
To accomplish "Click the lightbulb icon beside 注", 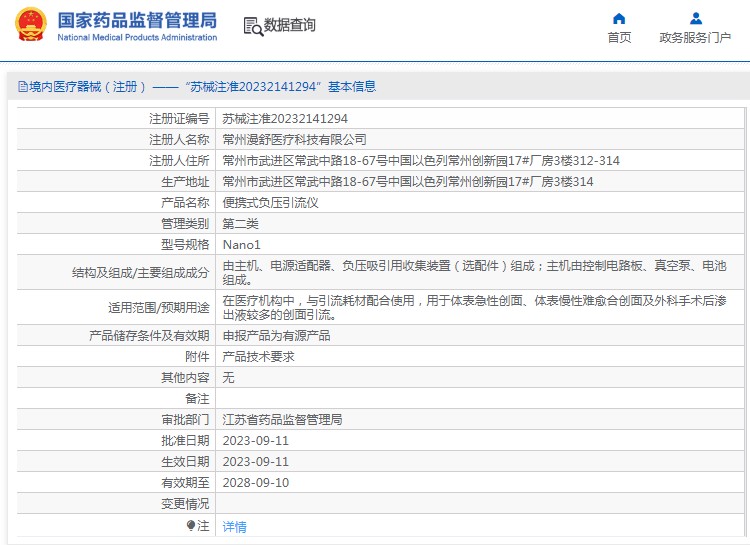I will (191, 525).
